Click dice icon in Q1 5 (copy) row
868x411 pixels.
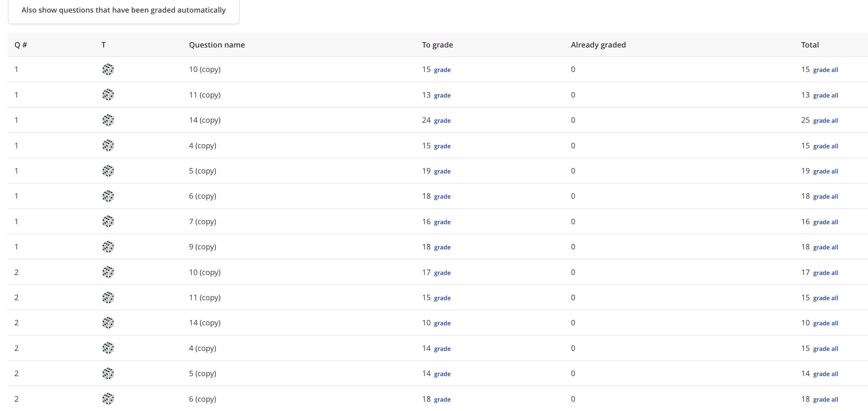[108, 171]
